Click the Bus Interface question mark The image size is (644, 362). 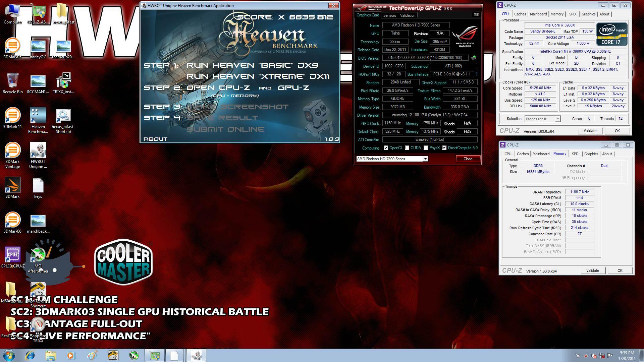coord(476,74)
